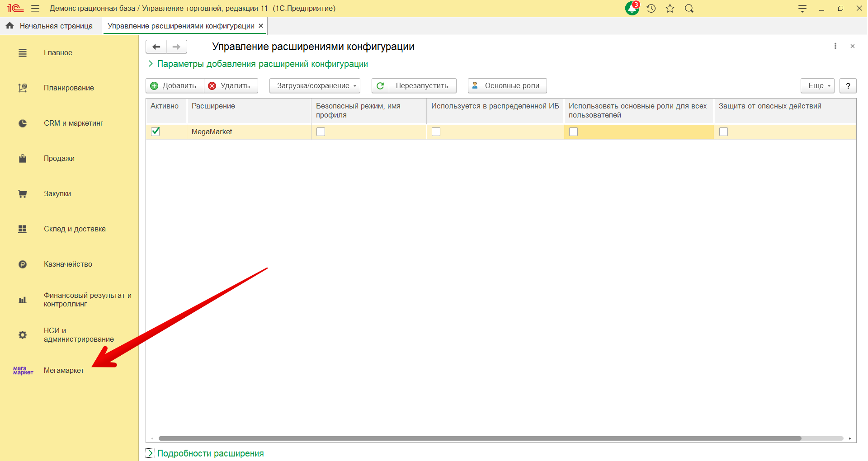Toggle Используется в распределенной ИБ checkbox
Image resolution: width=868 pixels, height=461 pixels.
pyautogui.click(x=436, y=132)
